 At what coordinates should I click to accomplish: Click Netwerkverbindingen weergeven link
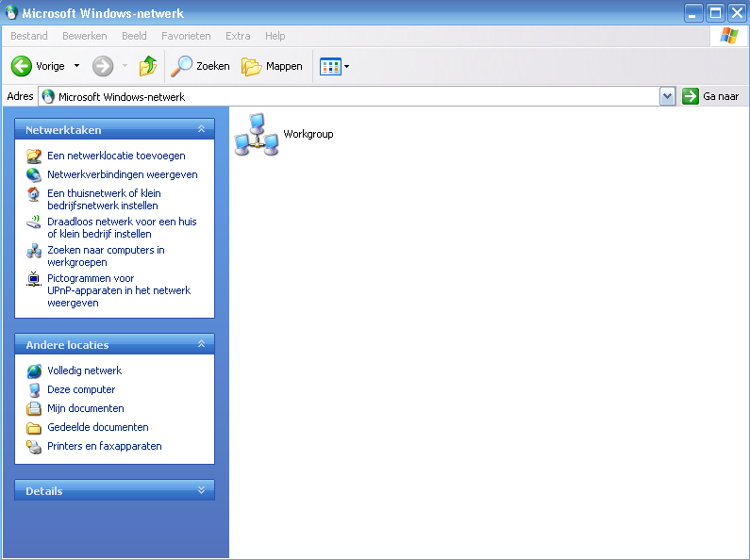point(123,174)
